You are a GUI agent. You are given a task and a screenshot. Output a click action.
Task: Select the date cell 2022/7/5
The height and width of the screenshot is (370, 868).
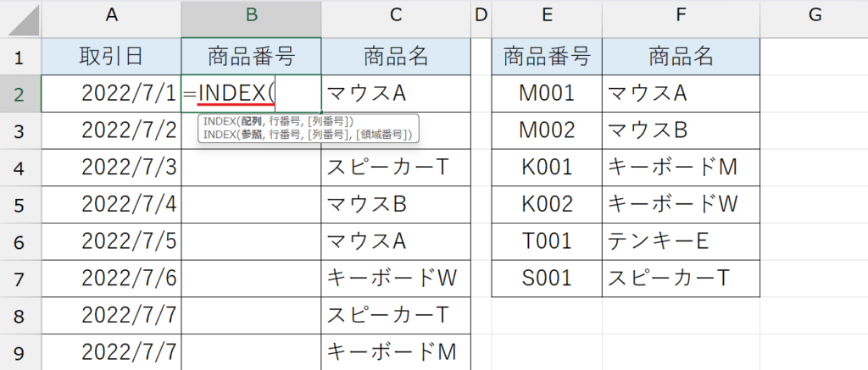point(111,242)
